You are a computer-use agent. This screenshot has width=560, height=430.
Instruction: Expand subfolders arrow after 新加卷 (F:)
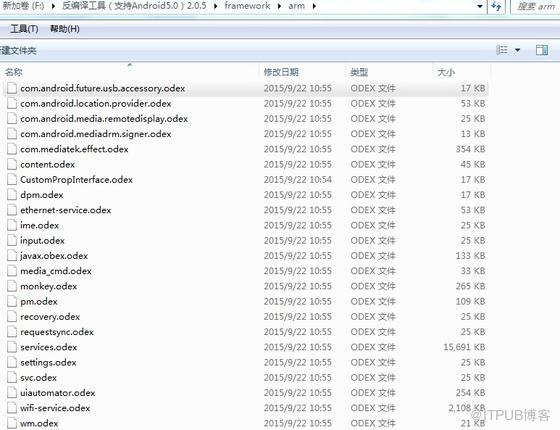coord(53,6)
